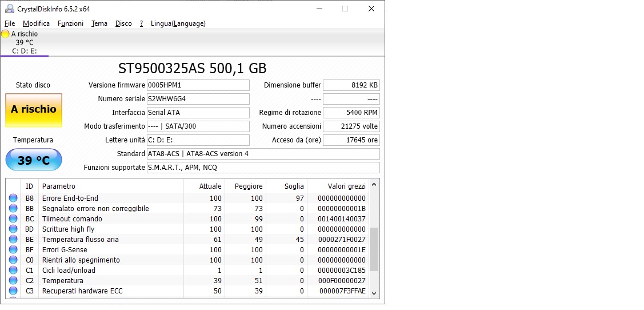
Task: Click the Numero seriale field S2WHW6G4
Action: [198, 99]
